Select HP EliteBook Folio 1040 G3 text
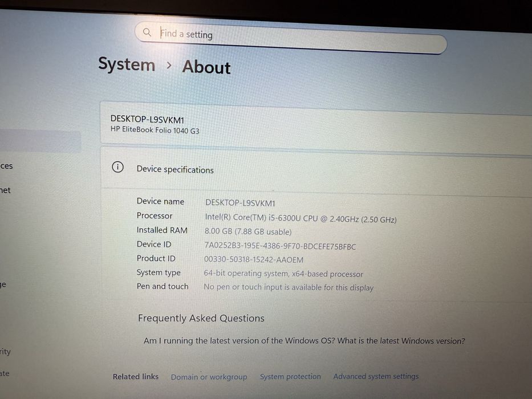Image resolution: width=532 pixels, height=399 pixels. coord(155,130)
